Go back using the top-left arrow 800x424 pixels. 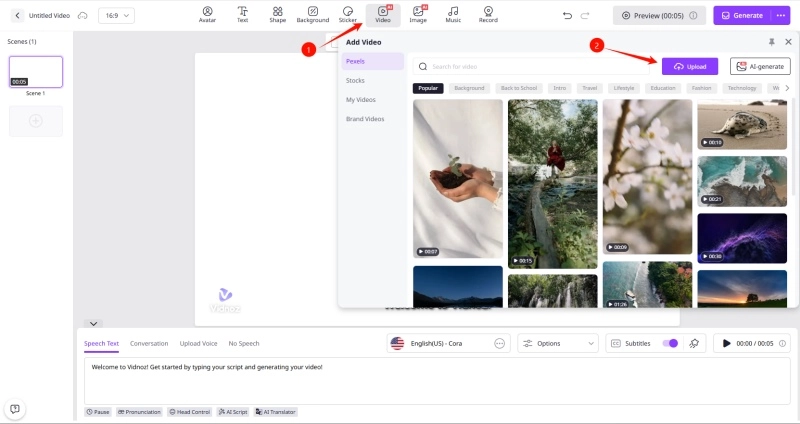click(17, 15)
